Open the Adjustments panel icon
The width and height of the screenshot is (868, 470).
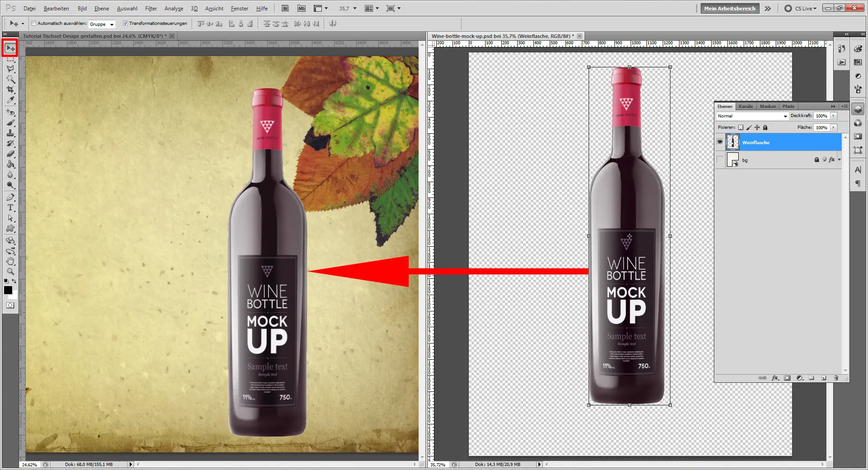point(857,76)
